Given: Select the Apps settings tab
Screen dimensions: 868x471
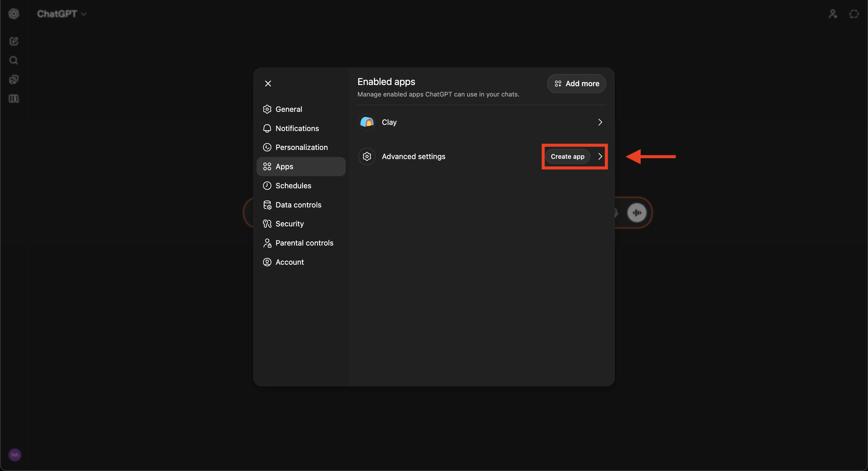Looking at the screenshot, I should [301, 166].
